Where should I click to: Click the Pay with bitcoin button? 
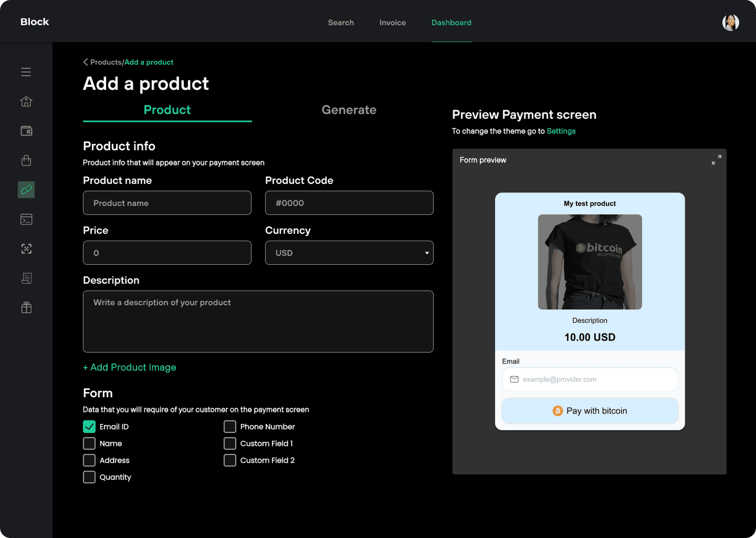pyautogui.click(x=590, y=411)
